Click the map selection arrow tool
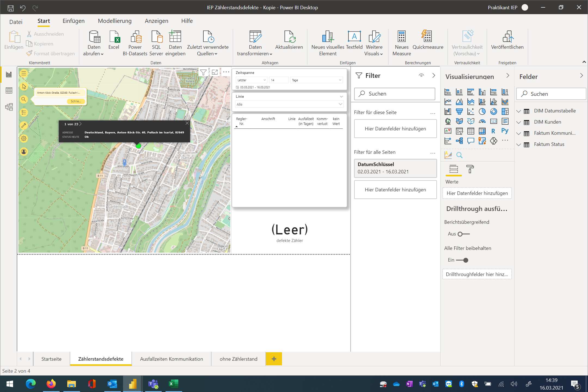 (x=24, y=86)
